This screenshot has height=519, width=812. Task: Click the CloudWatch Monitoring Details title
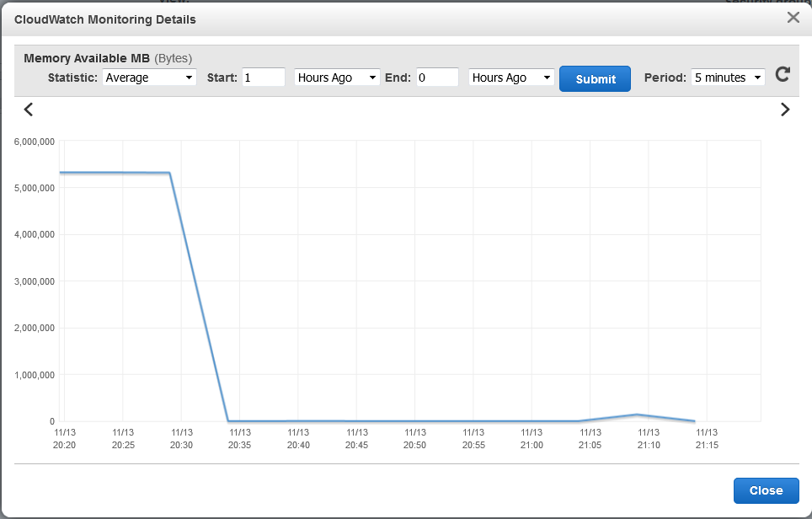point(104,19)
